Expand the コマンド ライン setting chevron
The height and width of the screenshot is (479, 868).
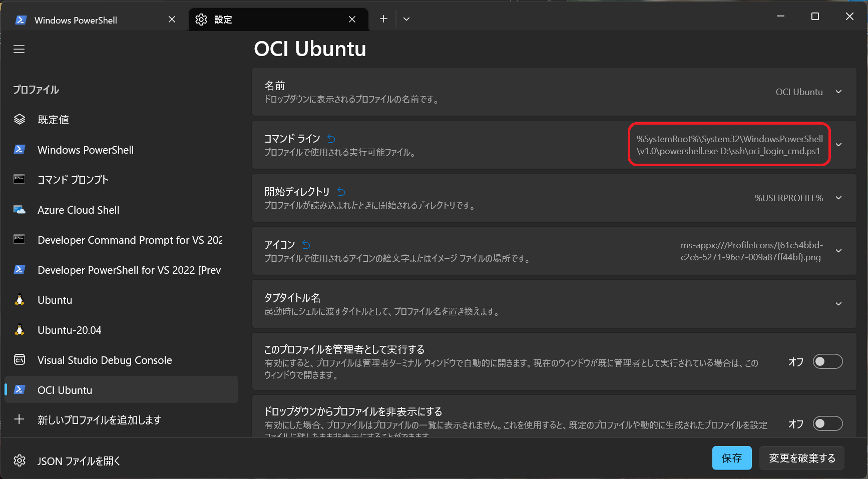coord(838,145)
